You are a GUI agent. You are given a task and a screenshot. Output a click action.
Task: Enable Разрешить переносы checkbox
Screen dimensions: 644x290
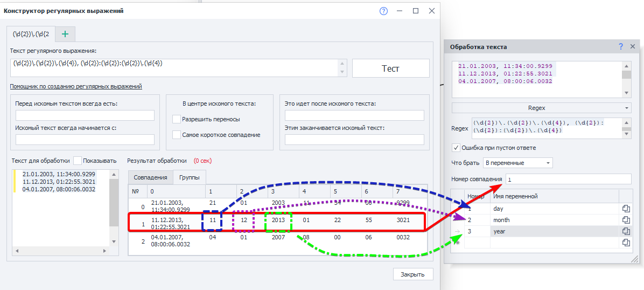click(177, 119)
